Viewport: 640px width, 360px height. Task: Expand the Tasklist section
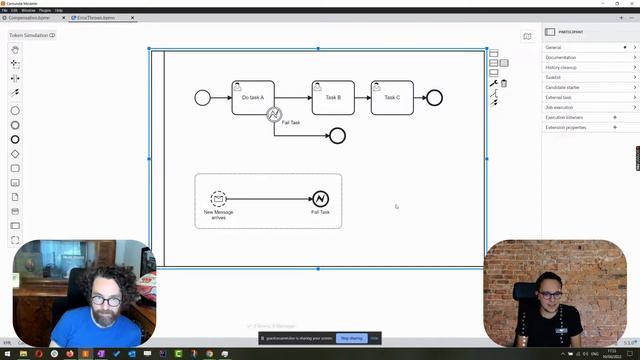[591, 78]
